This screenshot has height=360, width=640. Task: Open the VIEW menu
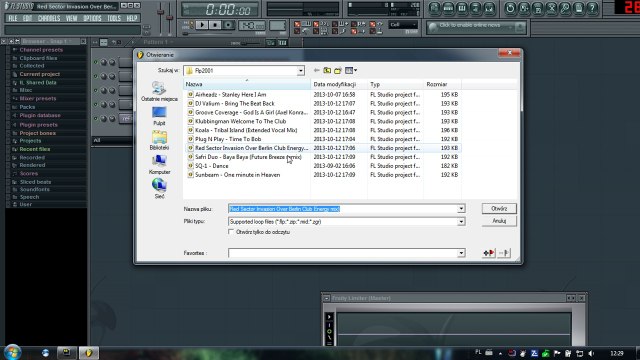pyautogui.click(x=71, y=18)
